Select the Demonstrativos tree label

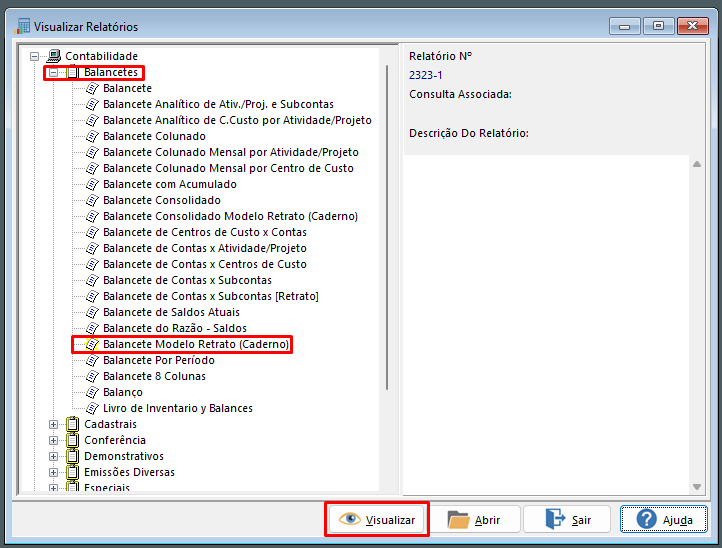pyautogui.click(x=124, y=456)
